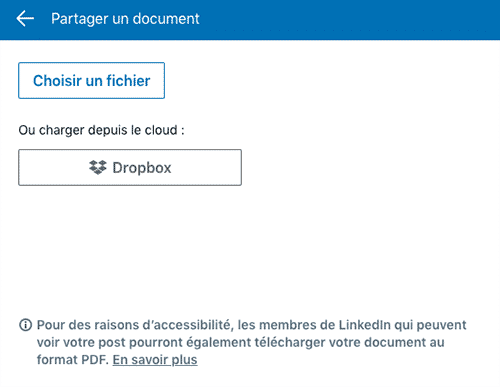The height and width of the screenshot is (387, 500).
Task: Open the file picker with Choisir un fichier
Action: (x=91, y=80)
